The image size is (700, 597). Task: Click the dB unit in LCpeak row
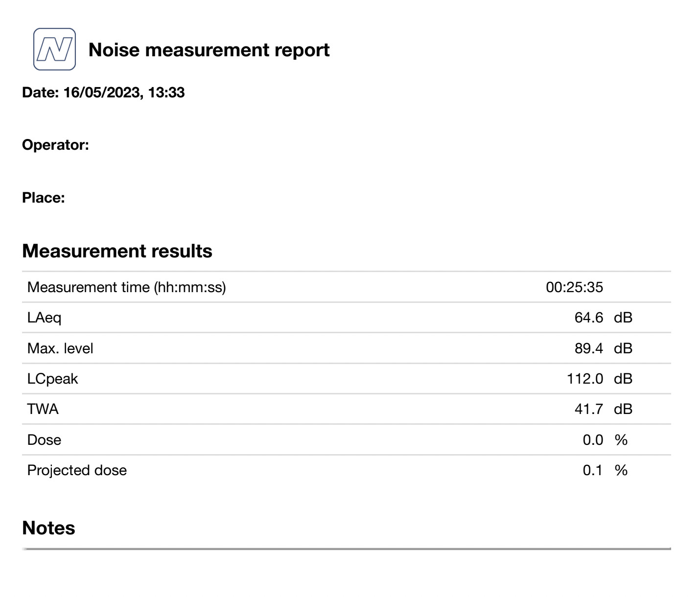[623, 379]
